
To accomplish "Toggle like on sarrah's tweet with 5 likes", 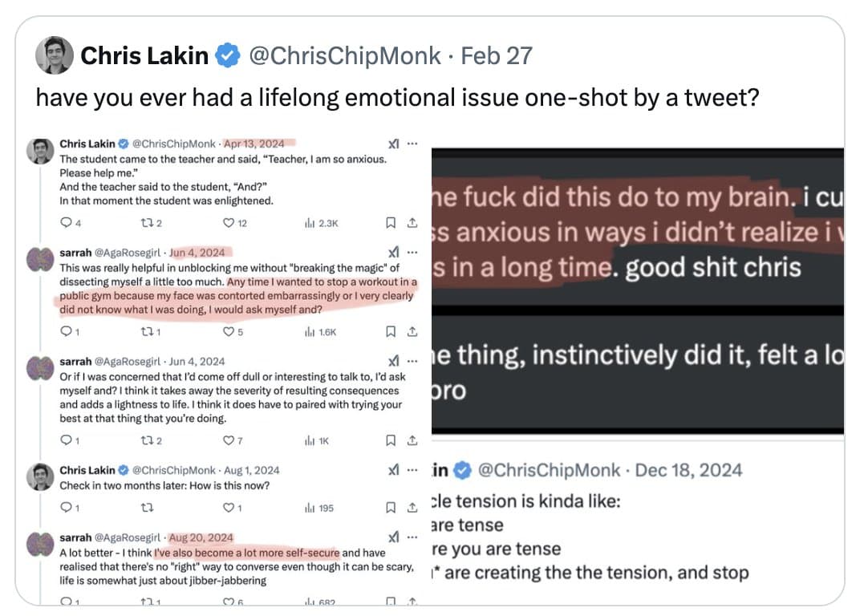I will (x=229, y=331).
